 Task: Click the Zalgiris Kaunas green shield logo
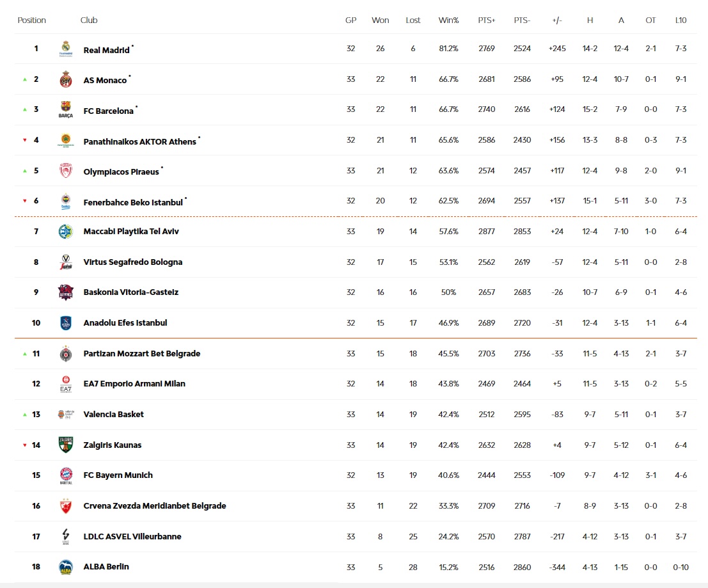click(x=66, y=445)
